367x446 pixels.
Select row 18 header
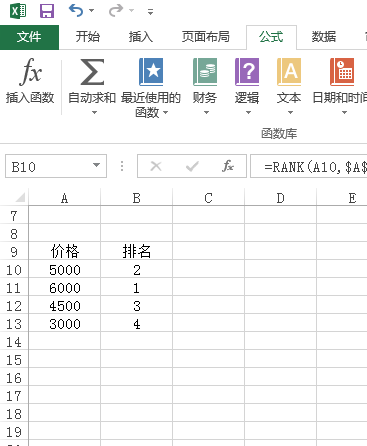coord(14,414)
